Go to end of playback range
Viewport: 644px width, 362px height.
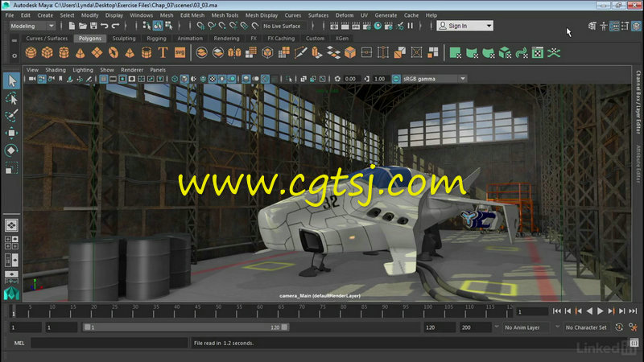pyautogui.click(x=633, y=311)
